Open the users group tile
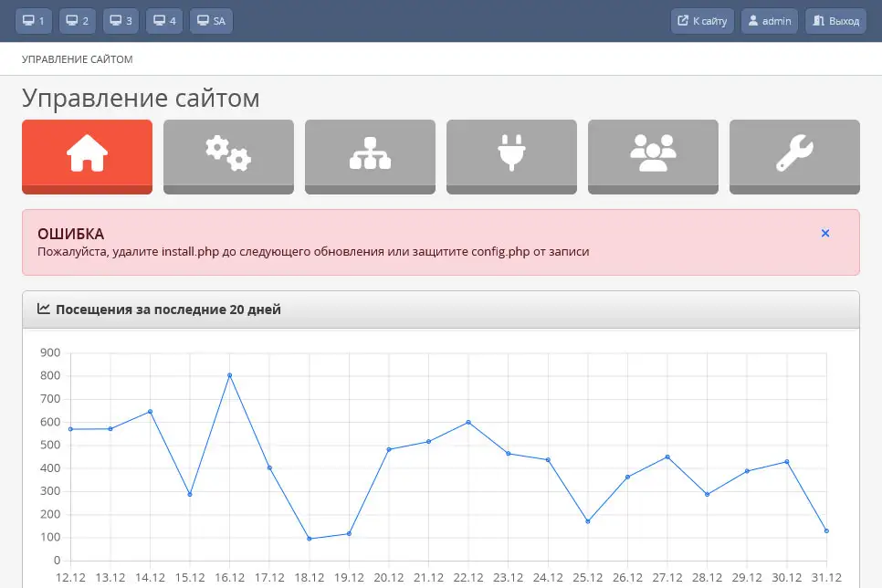 [x=653, y=155]
